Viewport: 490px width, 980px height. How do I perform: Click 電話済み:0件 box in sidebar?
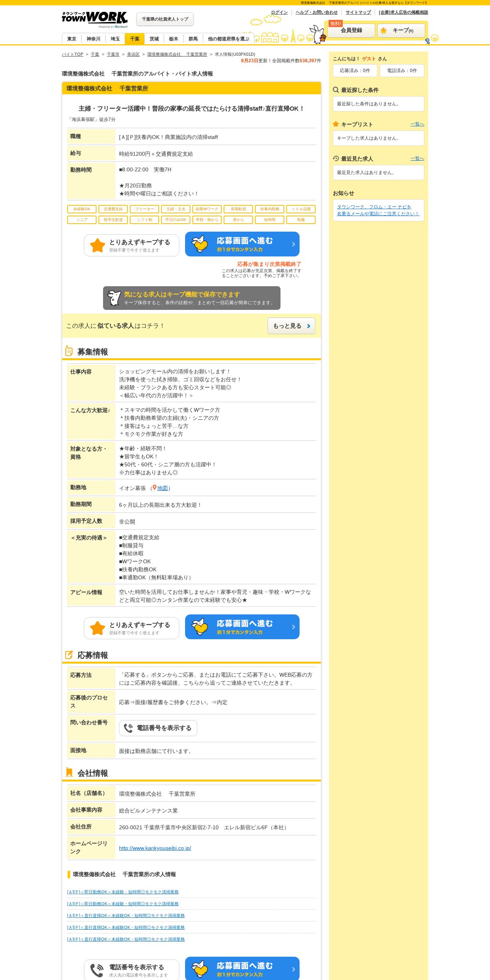pos(402,71)
